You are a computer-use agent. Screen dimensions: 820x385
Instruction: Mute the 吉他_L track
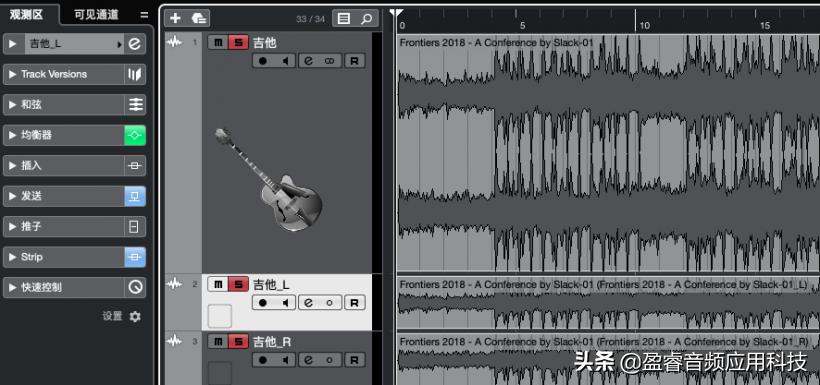coord(218,285)
